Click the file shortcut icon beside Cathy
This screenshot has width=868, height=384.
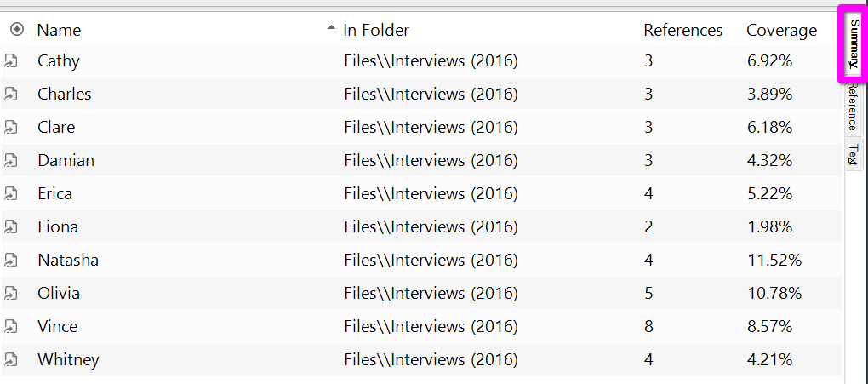pyautogui.click(x=11, y=61)
